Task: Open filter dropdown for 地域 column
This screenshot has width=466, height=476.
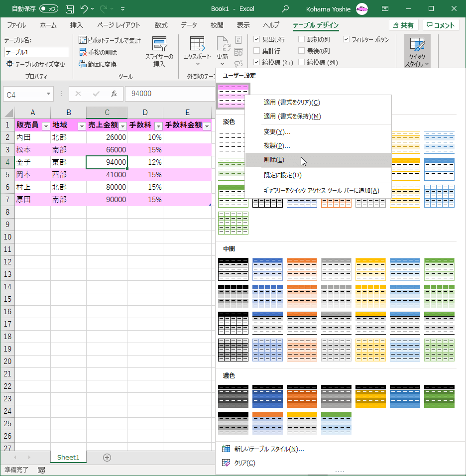Action: click(x=82, y=126)
